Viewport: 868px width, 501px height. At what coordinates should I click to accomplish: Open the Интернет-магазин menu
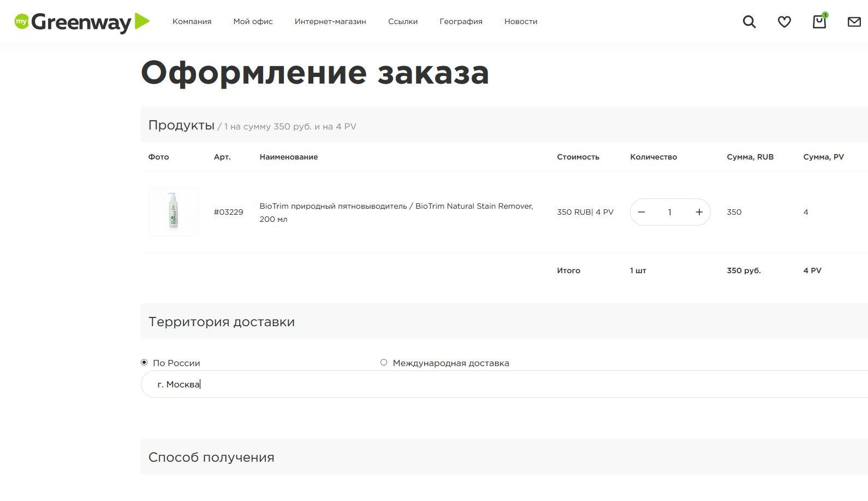(x=330, y=21)
